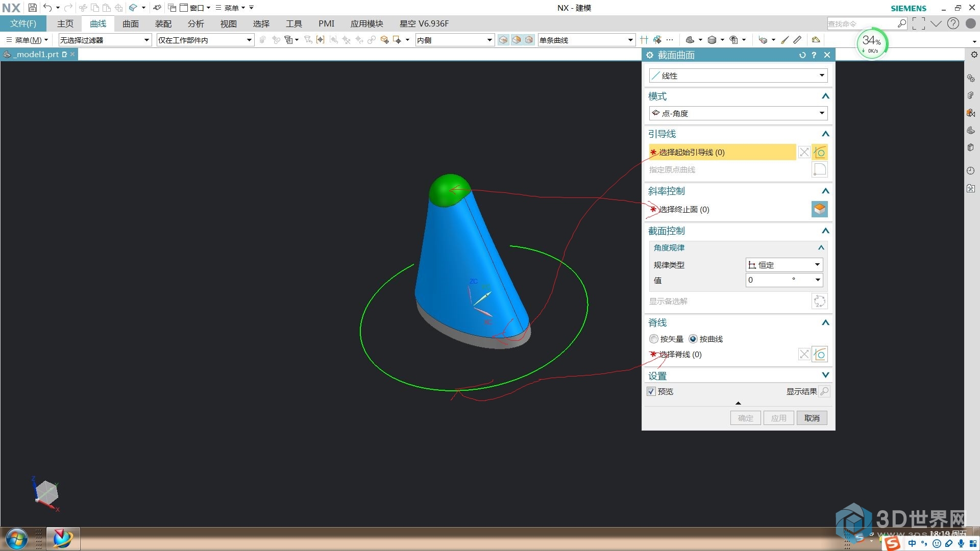Open the 线性 type dropdown
The image size is (980, 551).
coord(738,76)
